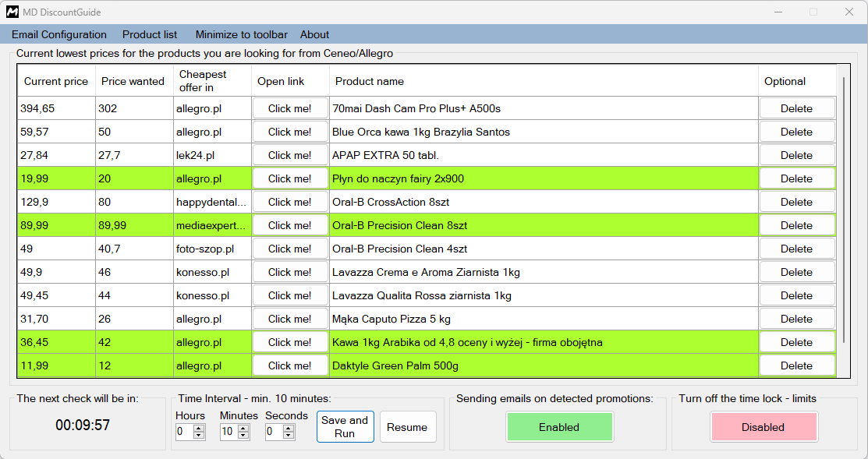Click the Cheapest offer in column header

coord(213,81)
